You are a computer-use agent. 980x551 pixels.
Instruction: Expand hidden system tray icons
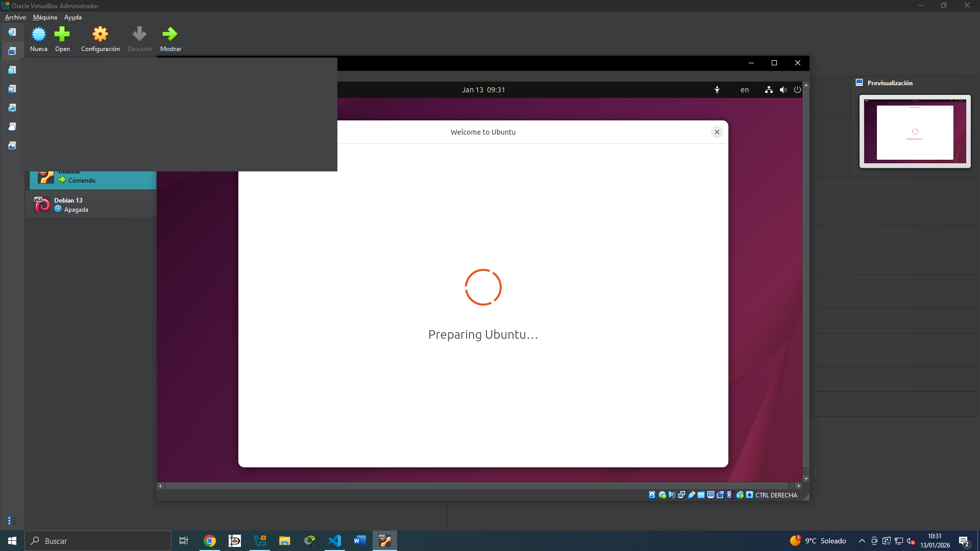click(x=862, y=541)
